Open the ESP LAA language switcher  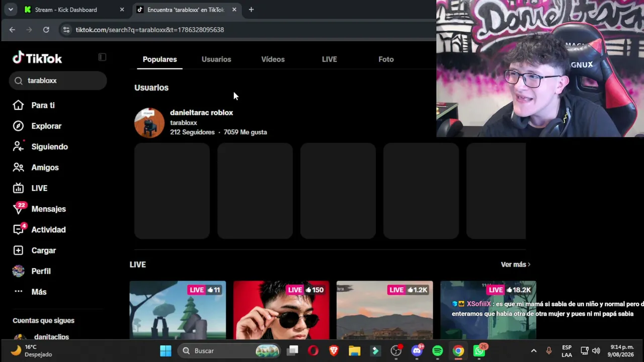click(x=567, y=351)
